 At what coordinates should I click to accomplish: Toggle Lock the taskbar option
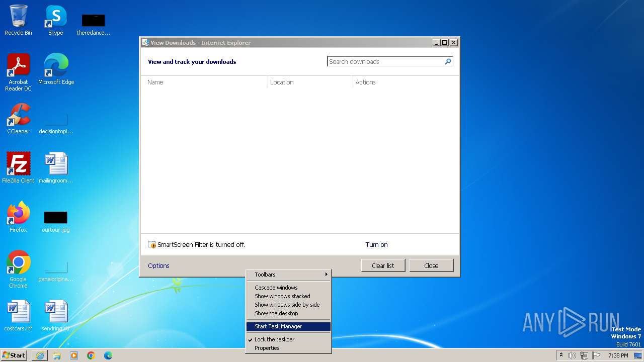pyautogui.click(x=288, y=339)
